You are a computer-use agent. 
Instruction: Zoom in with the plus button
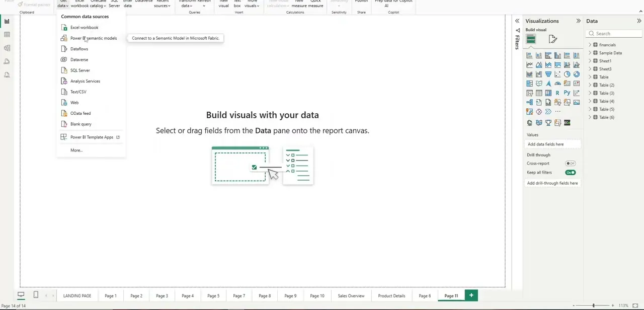click(612, 305)
